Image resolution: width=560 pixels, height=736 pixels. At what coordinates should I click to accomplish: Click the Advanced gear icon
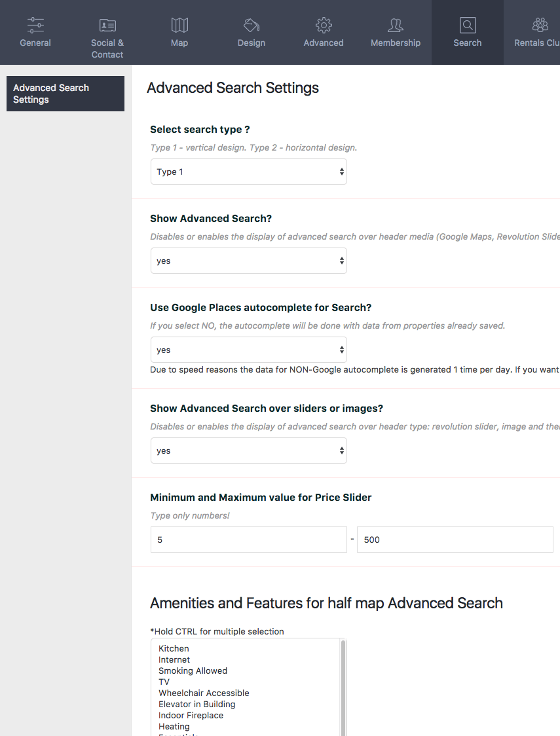click(x=323, y=24)
